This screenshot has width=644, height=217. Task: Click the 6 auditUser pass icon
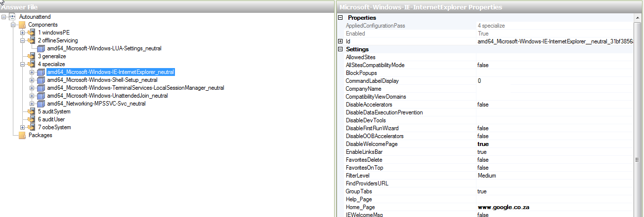31,119
